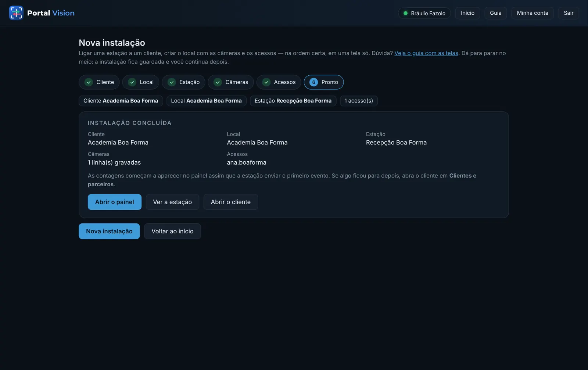Viewport: 588px width, 370px height.
Task: Click the Portal Vision logo icon
Action: (16, 13)
